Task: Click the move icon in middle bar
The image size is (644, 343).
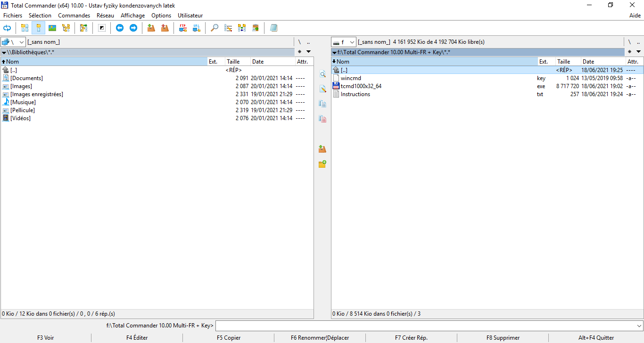Action: coord(322,119)
